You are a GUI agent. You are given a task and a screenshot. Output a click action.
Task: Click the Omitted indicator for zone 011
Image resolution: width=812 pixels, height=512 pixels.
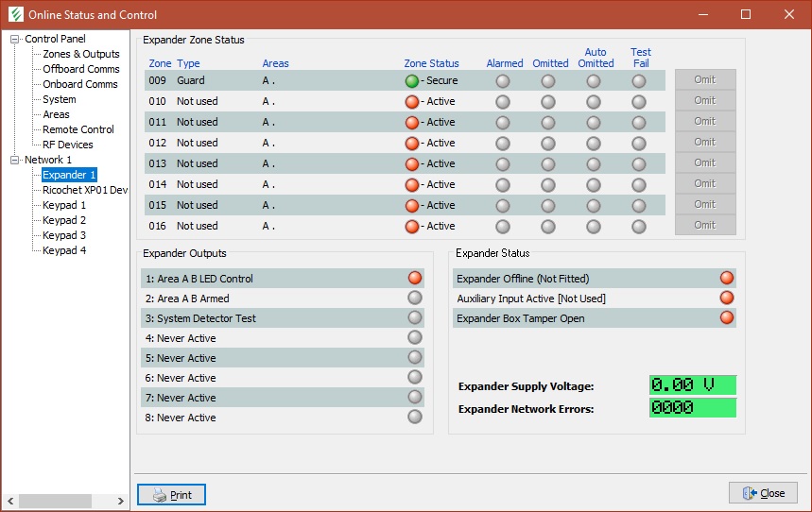point(548,123)
